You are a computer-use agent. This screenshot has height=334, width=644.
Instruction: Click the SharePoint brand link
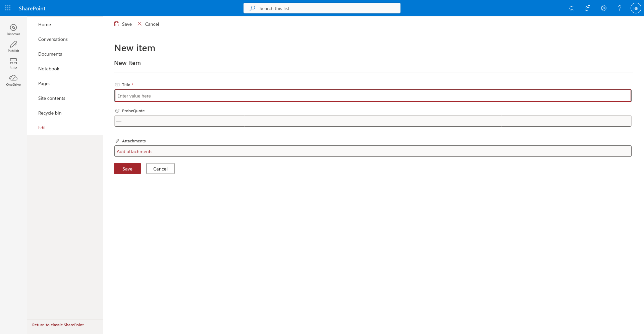pyautogui.click(x=32, y=8)
